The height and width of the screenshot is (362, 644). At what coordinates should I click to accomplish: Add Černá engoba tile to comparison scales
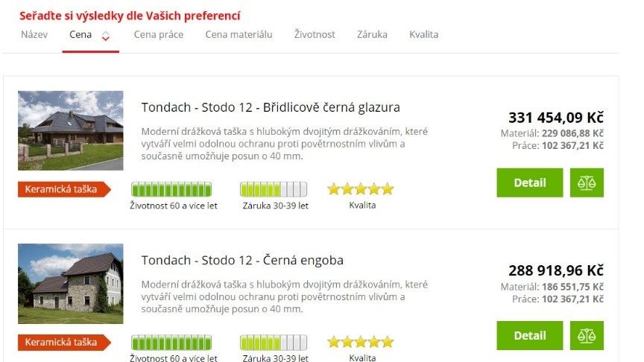(x=587, y=335)
